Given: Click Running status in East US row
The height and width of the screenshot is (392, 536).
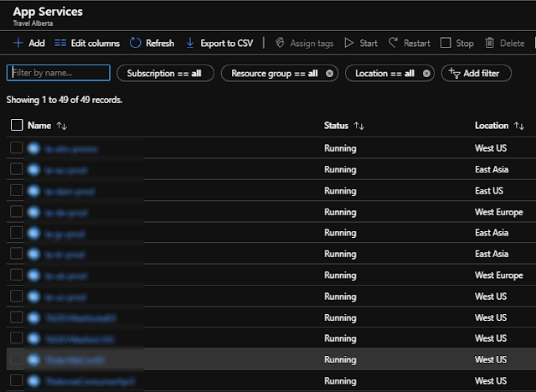Looking at the screenshot, I should click(x=340, y=191).
